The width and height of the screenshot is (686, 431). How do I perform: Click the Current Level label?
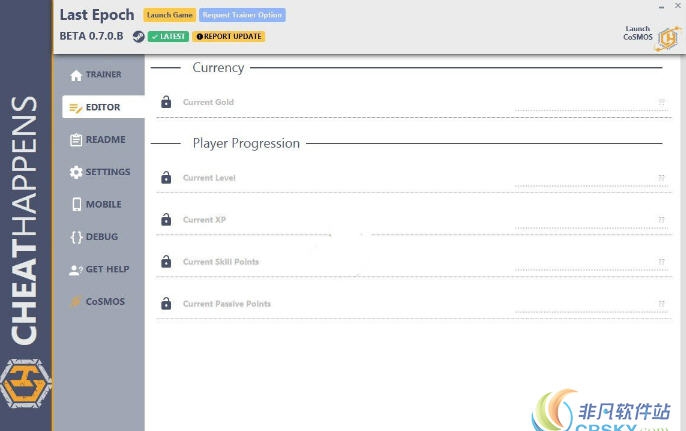pos(209,178)
